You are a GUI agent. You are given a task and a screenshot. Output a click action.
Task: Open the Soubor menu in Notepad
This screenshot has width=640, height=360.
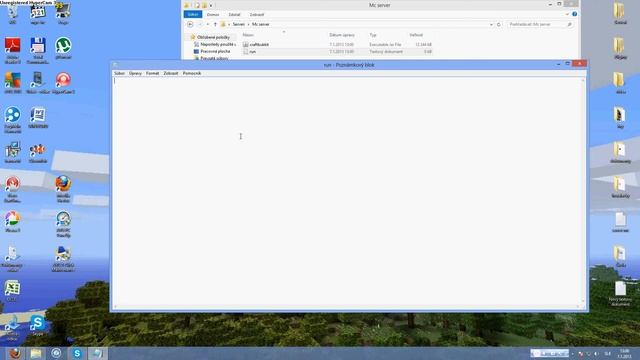119,73
